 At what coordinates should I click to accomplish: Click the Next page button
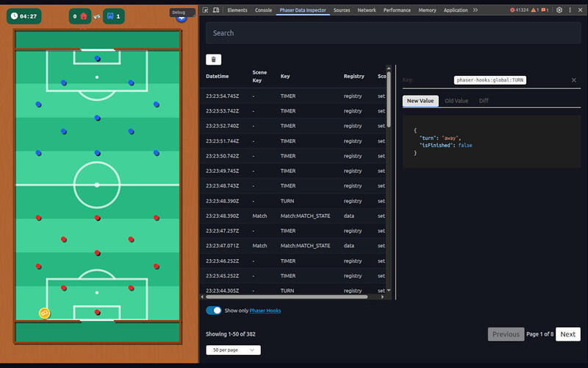pyautogui.click(x=567, y=334)
